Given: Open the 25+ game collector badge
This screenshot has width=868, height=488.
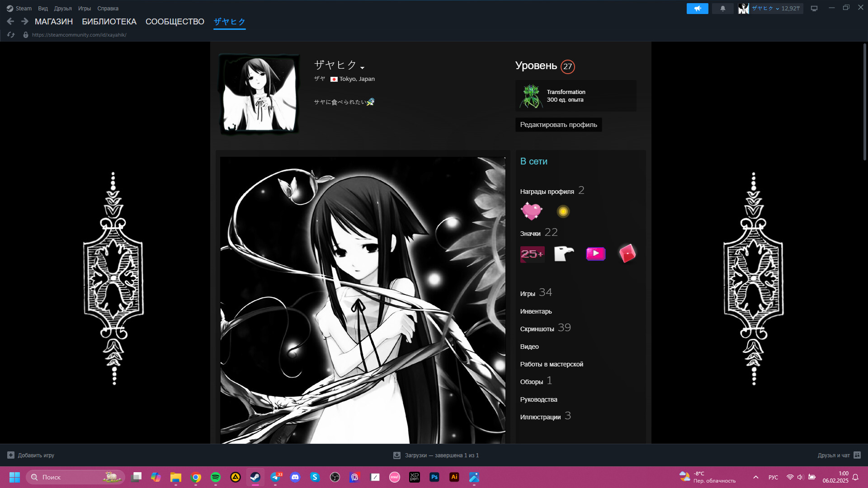Looking at the screenshot, I should coord(532,254).
